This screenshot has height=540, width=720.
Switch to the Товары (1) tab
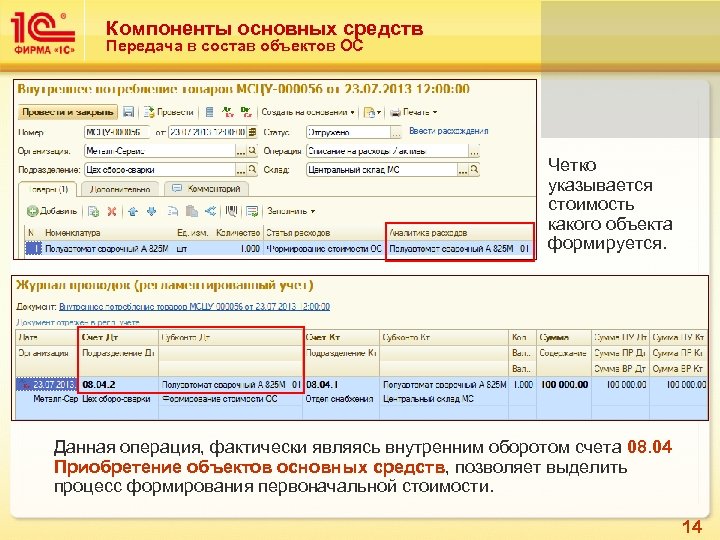click(48, 189)
